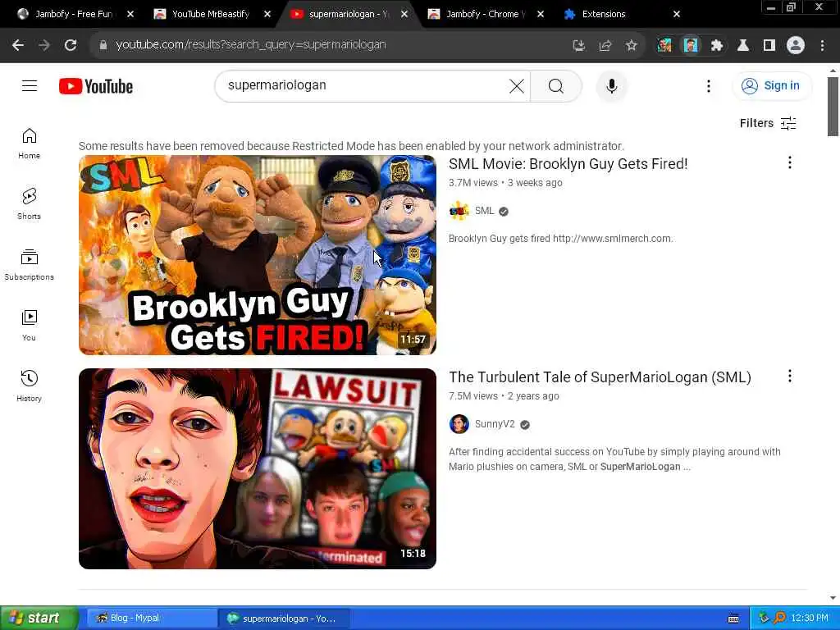Screen dimensions: 840x630
Task: Toggle the browser side panel
Action: tap(769, 46)
